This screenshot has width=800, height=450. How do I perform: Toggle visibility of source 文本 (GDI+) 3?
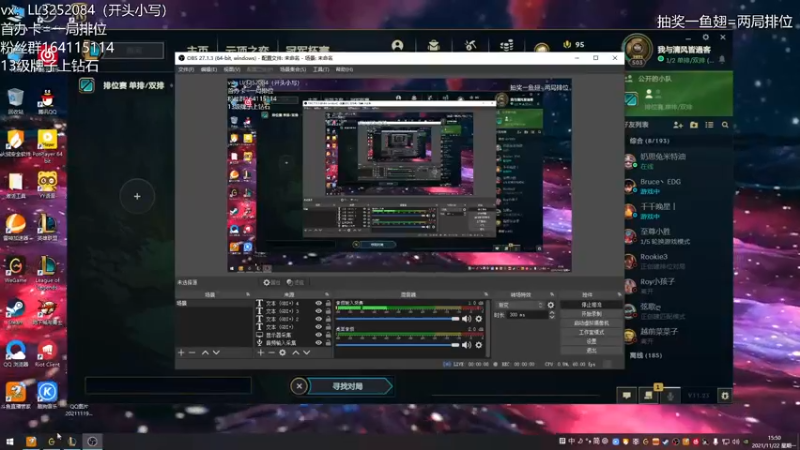318,311
